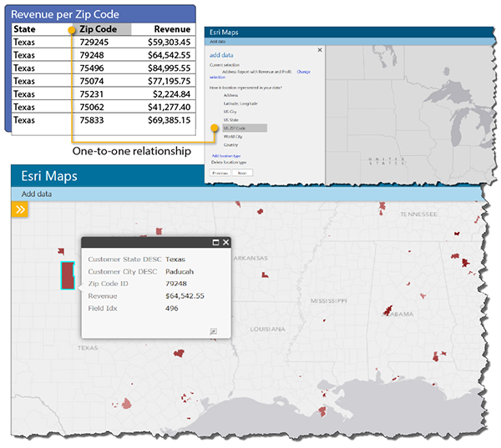Click the LOUISIANA map label
Viewport: 501px width, 448px height.
(267, 330)
